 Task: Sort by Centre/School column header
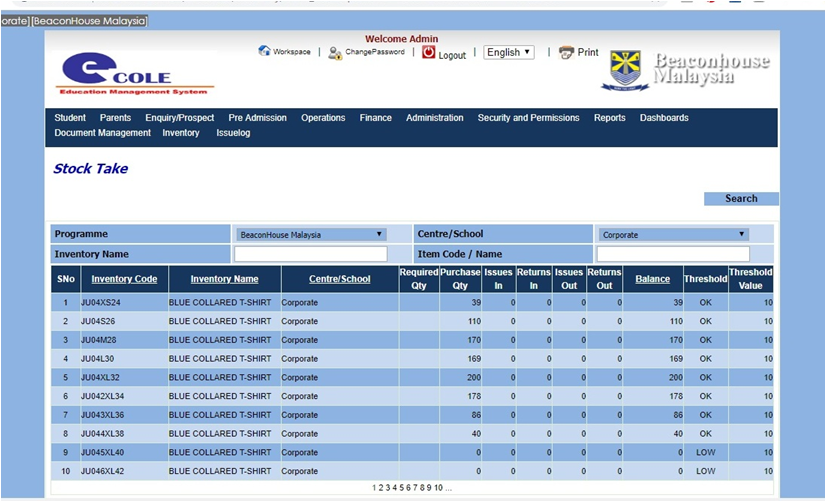[x=340, y=279]
